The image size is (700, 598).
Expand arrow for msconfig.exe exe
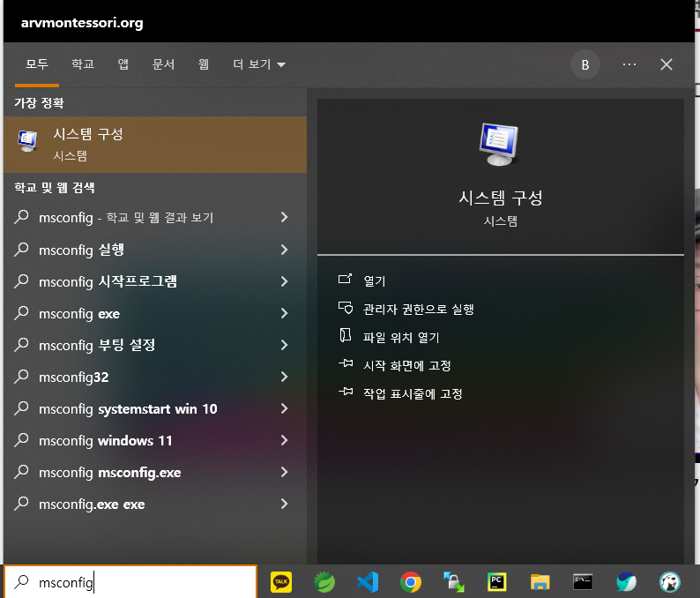(284, 504)
